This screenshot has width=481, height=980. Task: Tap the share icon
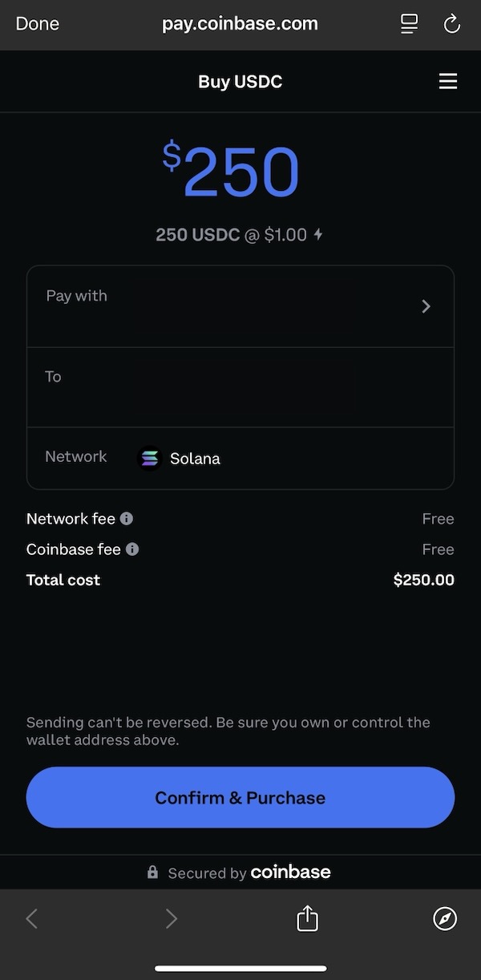307,918
